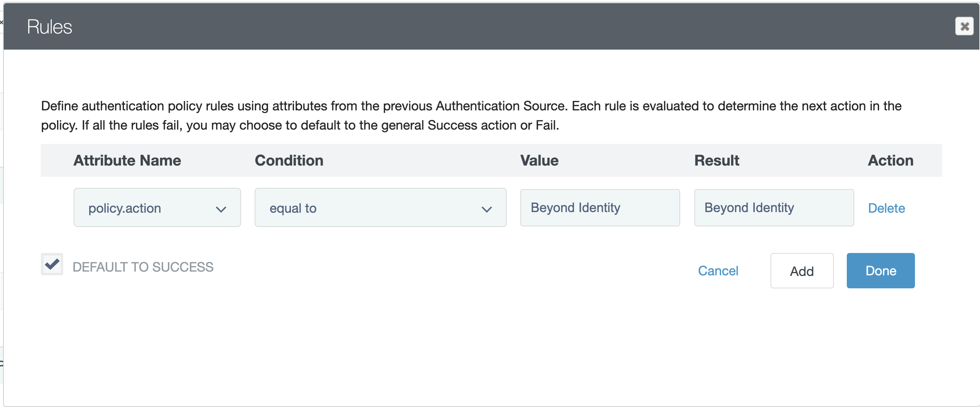Screen dimensions: 980x408
Task: Cancel the rule changes
Action: point(718,271)
